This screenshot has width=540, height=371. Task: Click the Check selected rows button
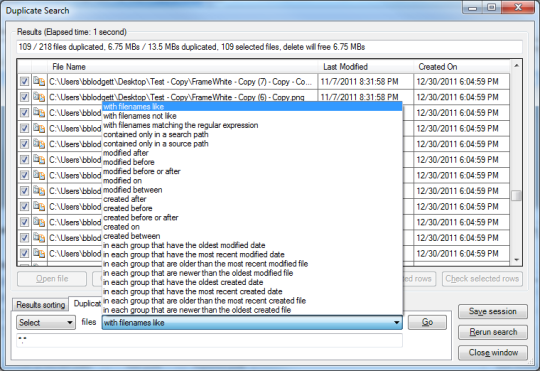482,279
